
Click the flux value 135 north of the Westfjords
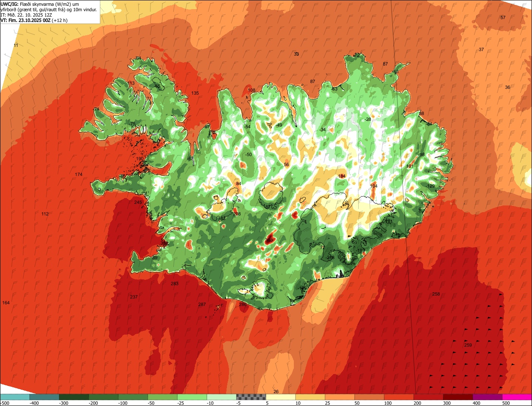click(195, 93)
